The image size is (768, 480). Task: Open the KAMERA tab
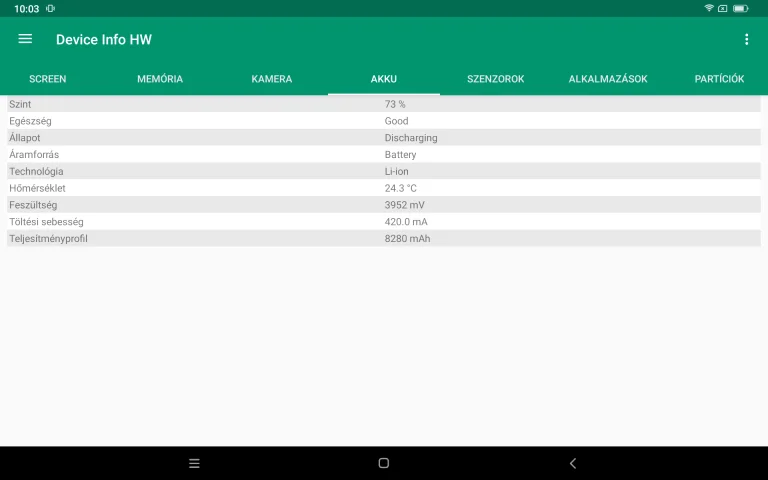tap(272, 79)
